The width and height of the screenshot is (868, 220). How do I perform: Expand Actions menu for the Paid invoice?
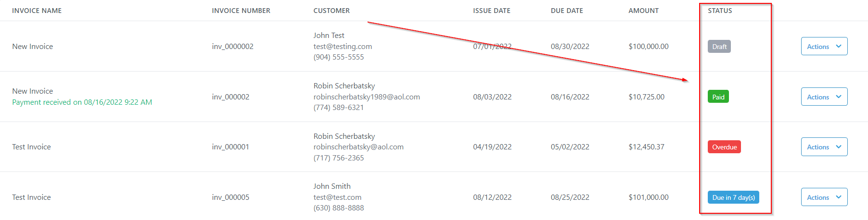point(824,97)
